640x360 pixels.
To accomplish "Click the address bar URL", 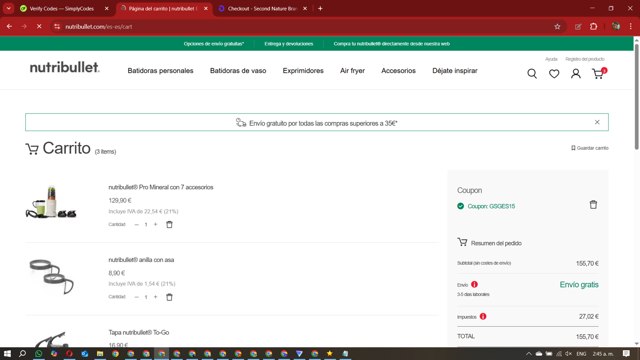I will click(99, 27).
